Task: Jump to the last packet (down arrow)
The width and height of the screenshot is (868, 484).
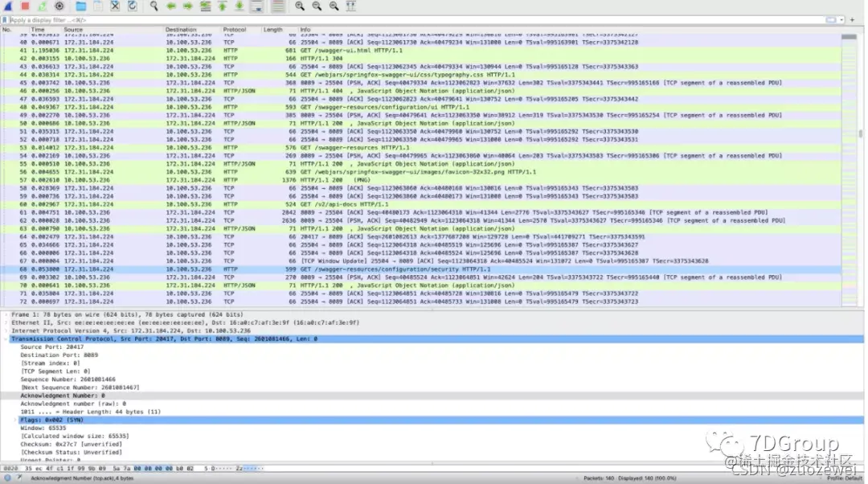Action: (240, 6)
